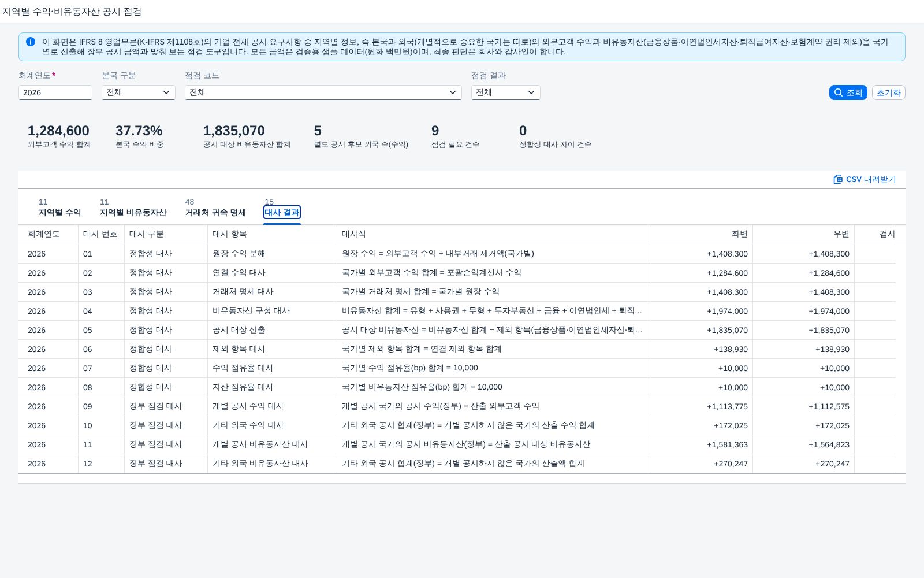924x578 pixels.
Task: Click the 1,284,600 외부고객 수익 합계 figure
Action: [x=58, y=131]
